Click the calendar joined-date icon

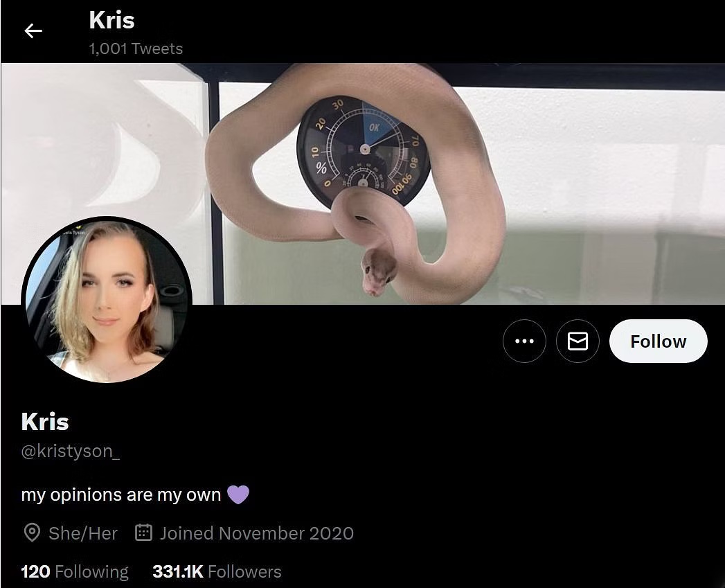(x=144, y=533)
